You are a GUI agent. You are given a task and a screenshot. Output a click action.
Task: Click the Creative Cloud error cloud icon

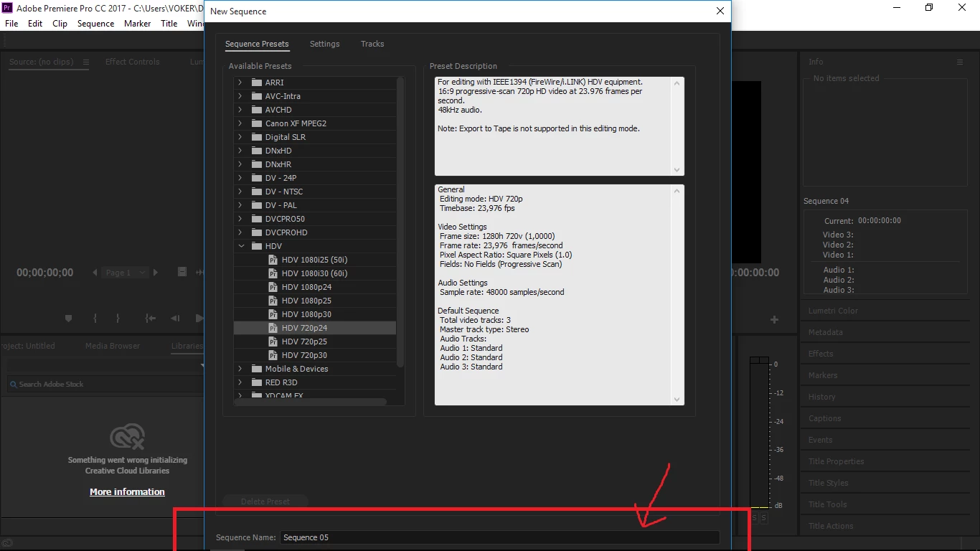127,437
